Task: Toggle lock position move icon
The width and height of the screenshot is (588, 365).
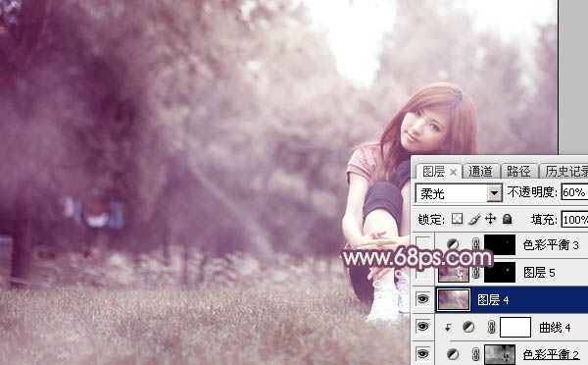Action: coord(491,219)
